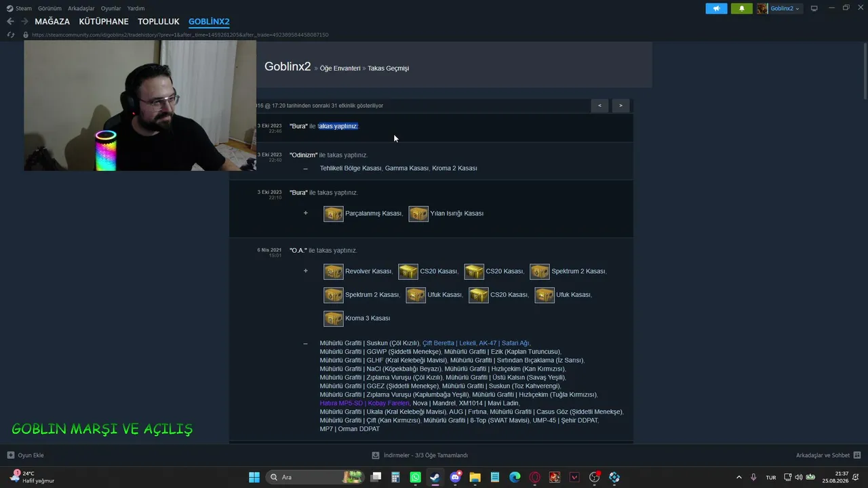Image resolution: width=868 pixels, height=488 pixels.
Task: Switch to the KÜTÜPHANE tab
Action: 104,22
